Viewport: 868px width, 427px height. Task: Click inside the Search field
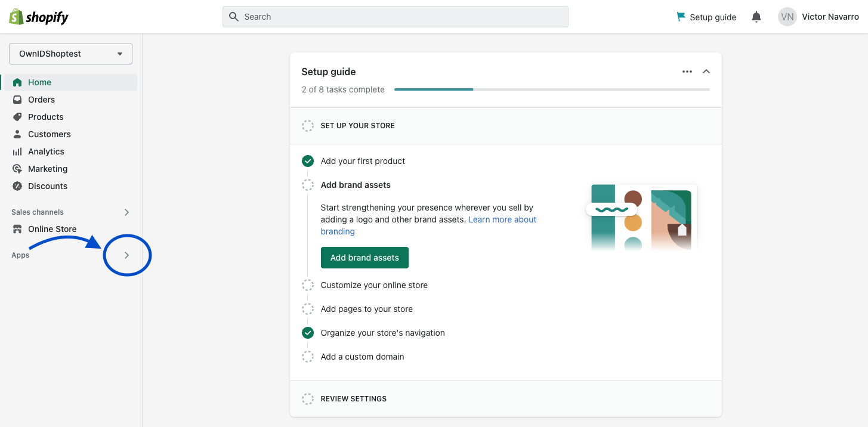coord(395,16)
